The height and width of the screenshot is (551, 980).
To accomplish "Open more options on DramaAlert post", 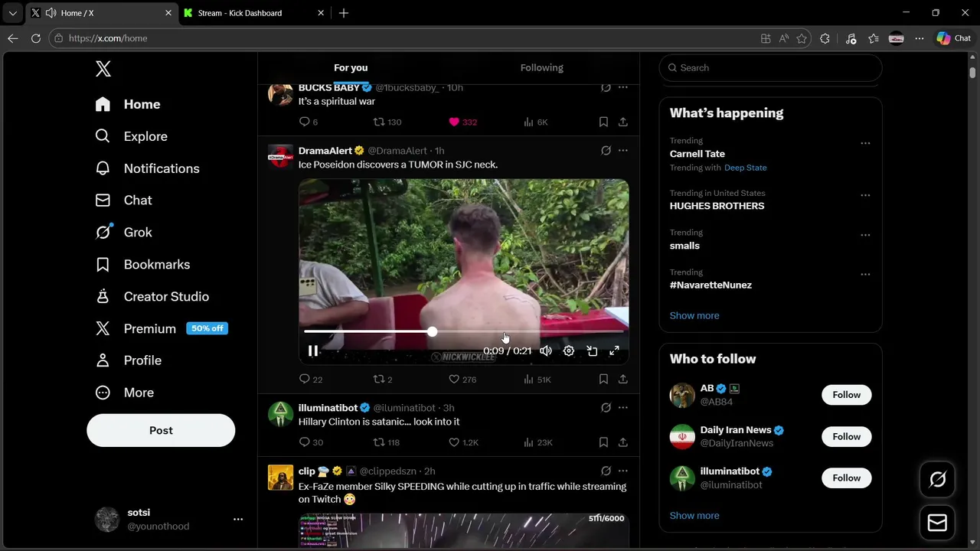I will (x=623, y=151).
